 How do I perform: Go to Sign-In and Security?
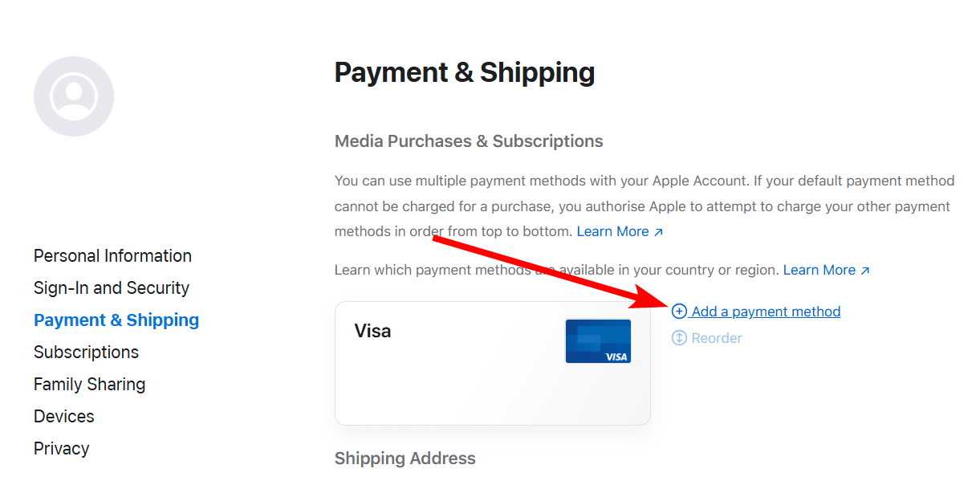click(x=112, y=288)
